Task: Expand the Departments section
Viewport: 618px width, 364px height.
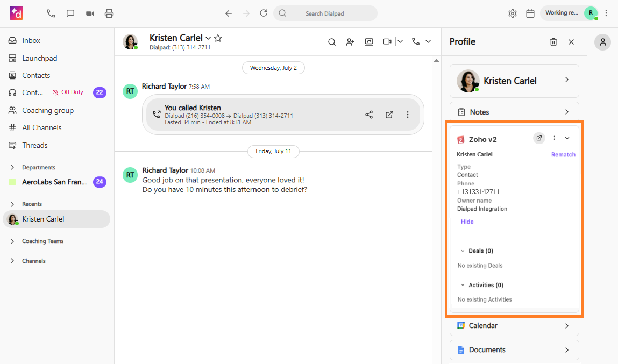Action: click(x=12, y=167)
